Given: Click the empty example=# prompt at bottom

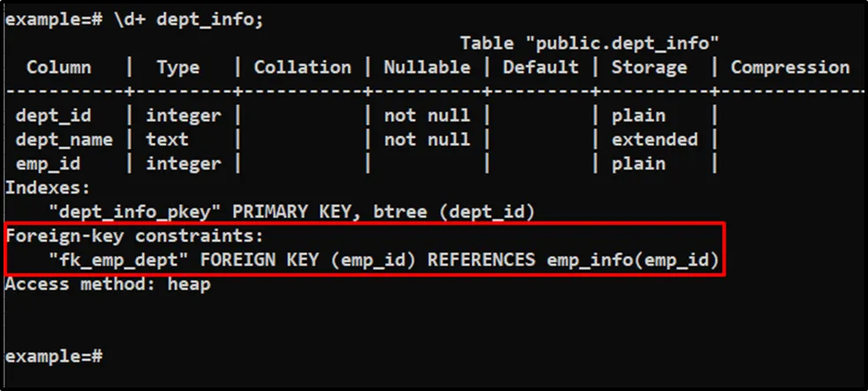Looking at the screenshot, I should point(54,357).
